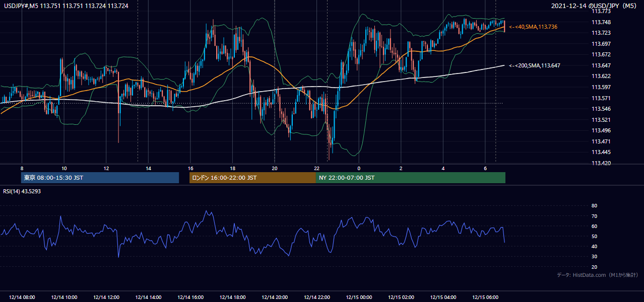Click the orange 40 SMA 113.736 label
The width and height of the screenshot is (644, 302).
click(x=533, y=27)
